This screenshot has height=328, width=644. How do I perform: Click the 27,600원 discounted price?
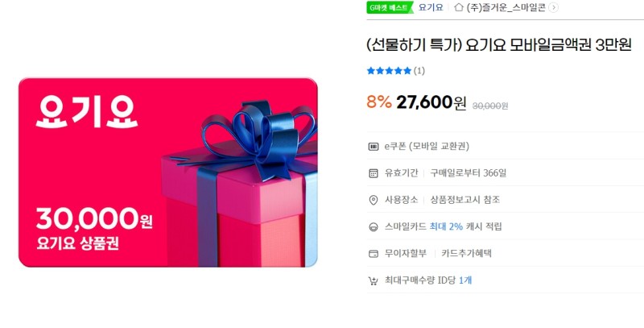(431, 102)
